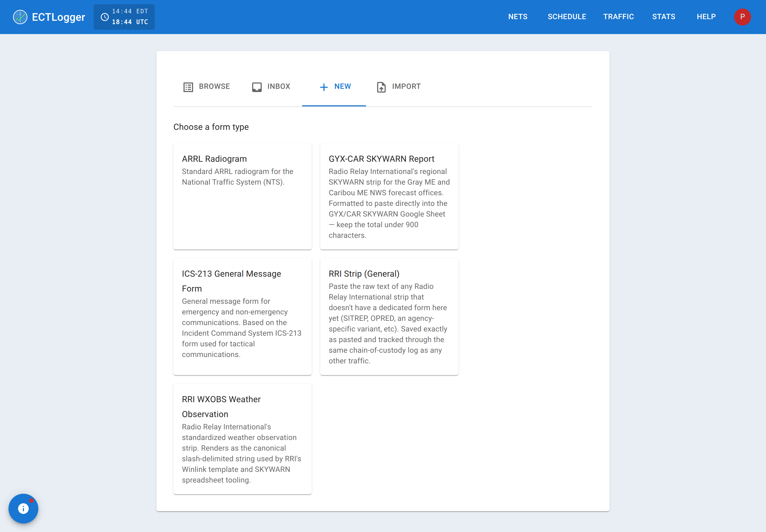Click the Inbox tray icon
The height and width of the screenshot is (532, 766).
[x=257, y=87]
